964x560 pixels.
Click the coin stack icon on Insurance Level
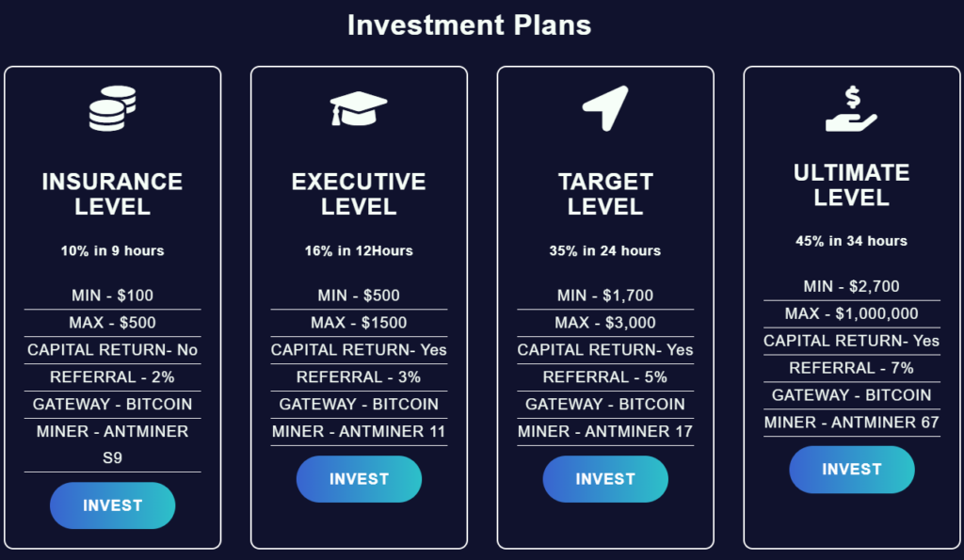tap(112, 108)
